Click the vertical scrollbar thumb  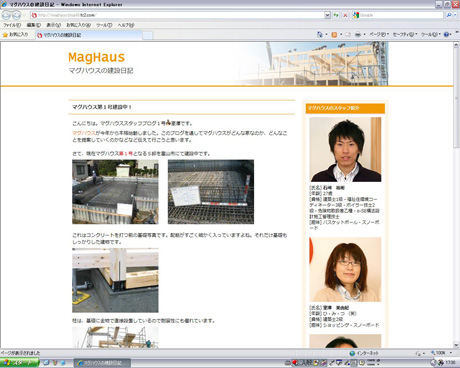coord(456,98)
